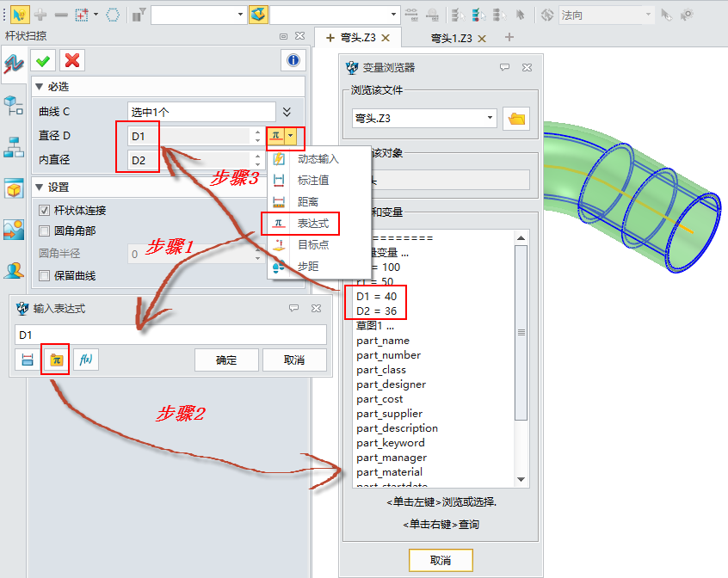Open the blue info help icon
The image size is (728, 578).
(x=293, y=60)
